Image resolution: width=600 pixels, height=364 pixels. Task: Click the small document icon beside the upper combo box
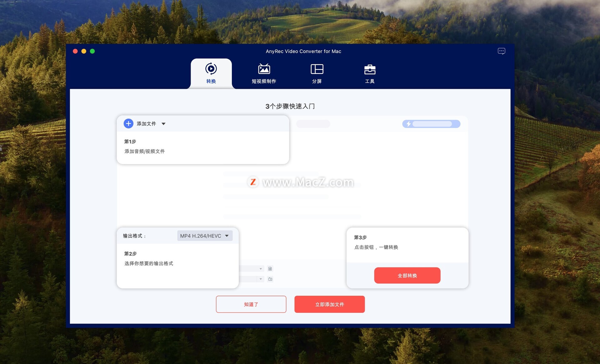click(270, 269)
